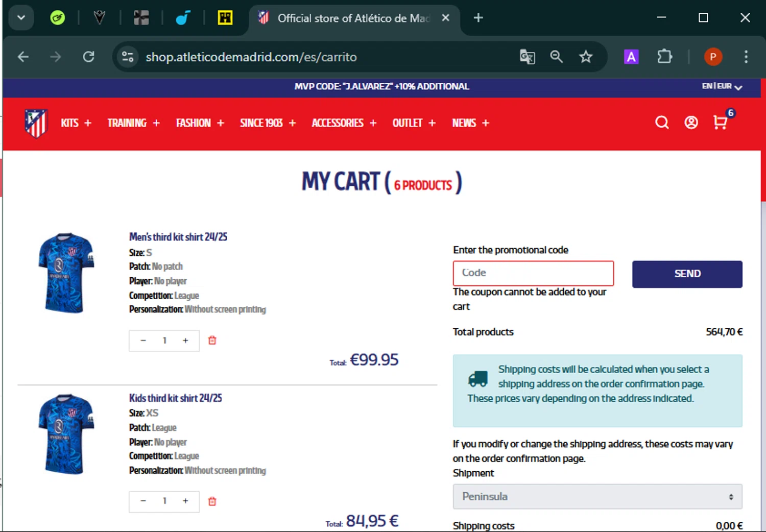
Task: Open Men's third kit shirt 24/25 link
Action: 178,237
